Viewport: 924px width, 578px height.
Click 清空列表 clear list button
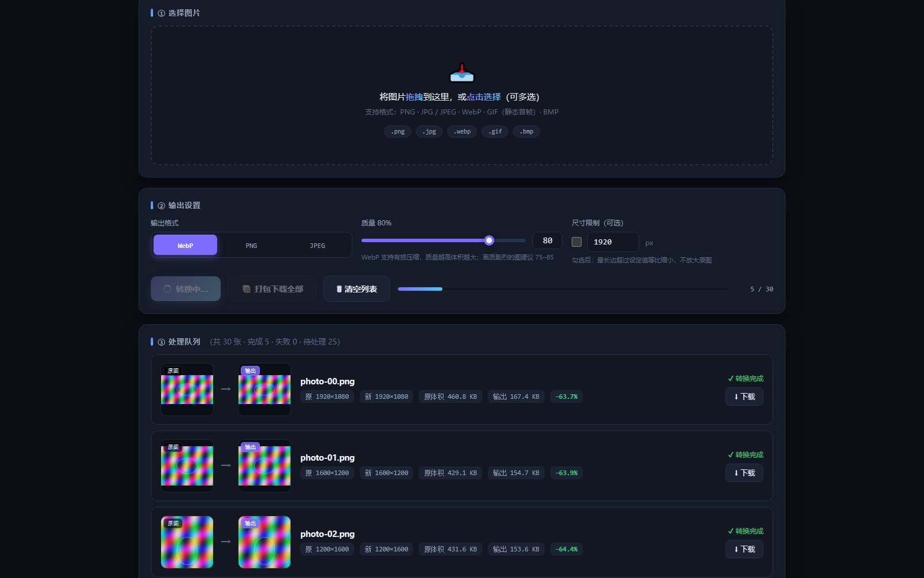coord(357,288)
